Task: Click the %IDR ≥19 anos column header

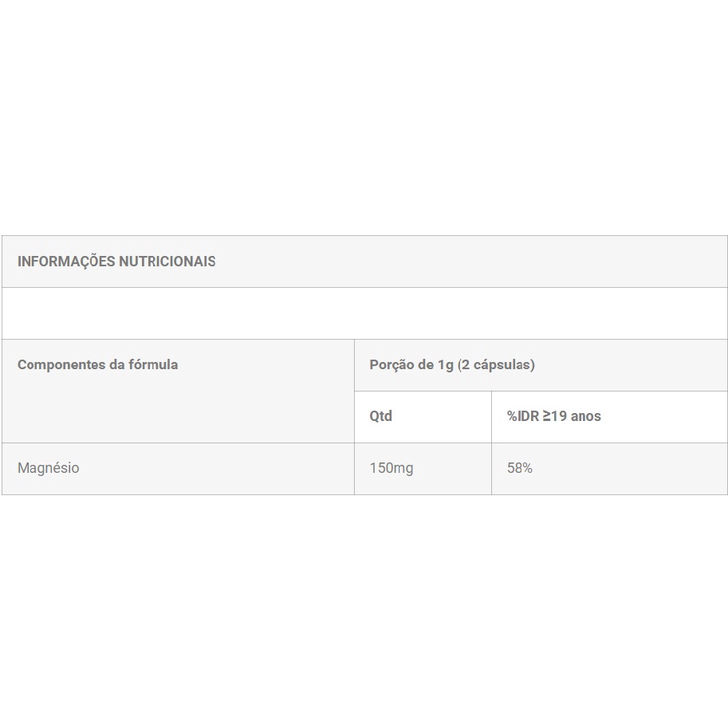Action: [x=554, y=416]
